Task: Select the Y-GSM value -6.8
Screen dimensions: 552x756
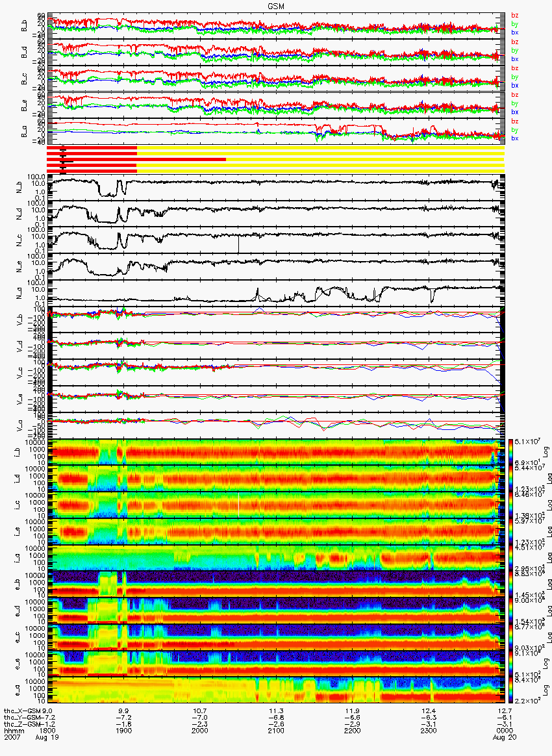Action: pyautogui.click(x=276, y=718)
